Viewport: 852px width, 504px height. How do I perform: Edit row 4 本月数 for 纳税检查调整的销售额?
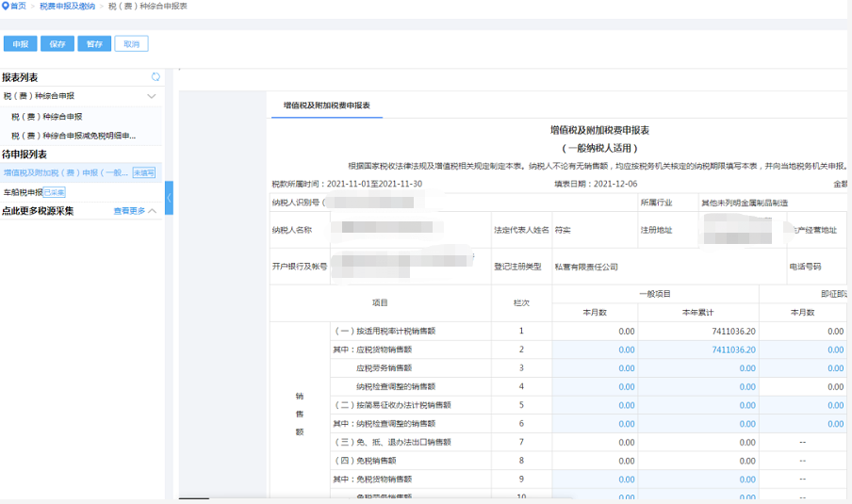595,386
